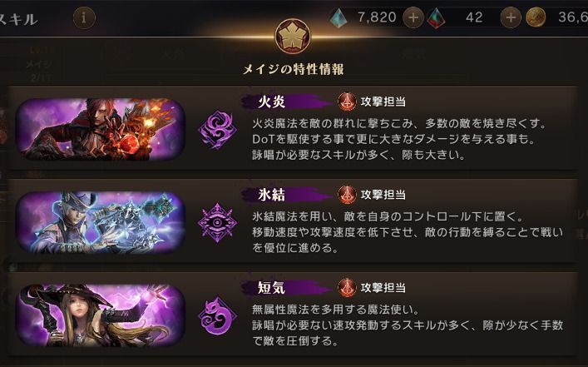Image resolution: width=588 pixels, height=367 pixels.
Task: Click the gold coin currency icon
Action: click(536, 17)
